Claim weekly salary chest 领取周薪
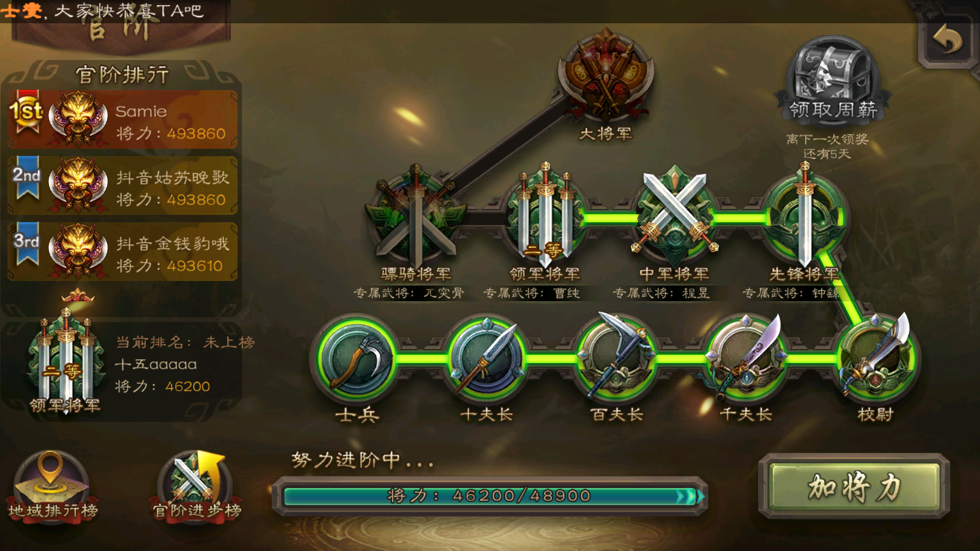Screen dimensions: 980x551 [833, 80]
